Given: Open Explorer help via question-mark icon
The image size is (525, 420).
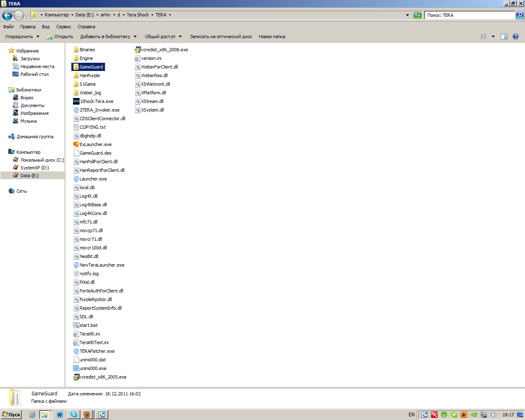Looking at the screenshot, I should click(516, 37).
